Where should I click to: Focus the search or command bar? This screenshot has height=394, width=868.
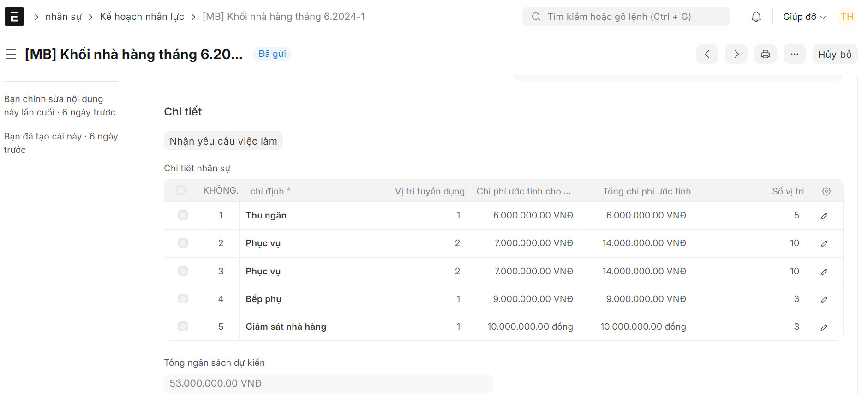626,17
